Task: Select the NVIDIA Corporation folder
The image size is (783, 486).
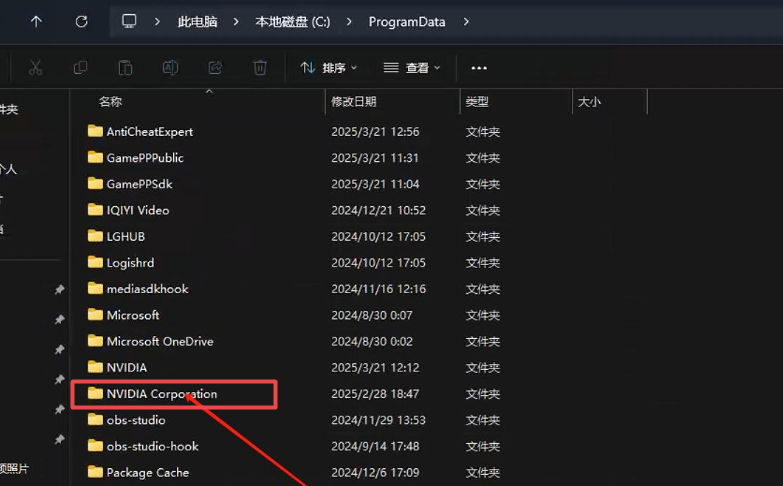Action: 161,394
